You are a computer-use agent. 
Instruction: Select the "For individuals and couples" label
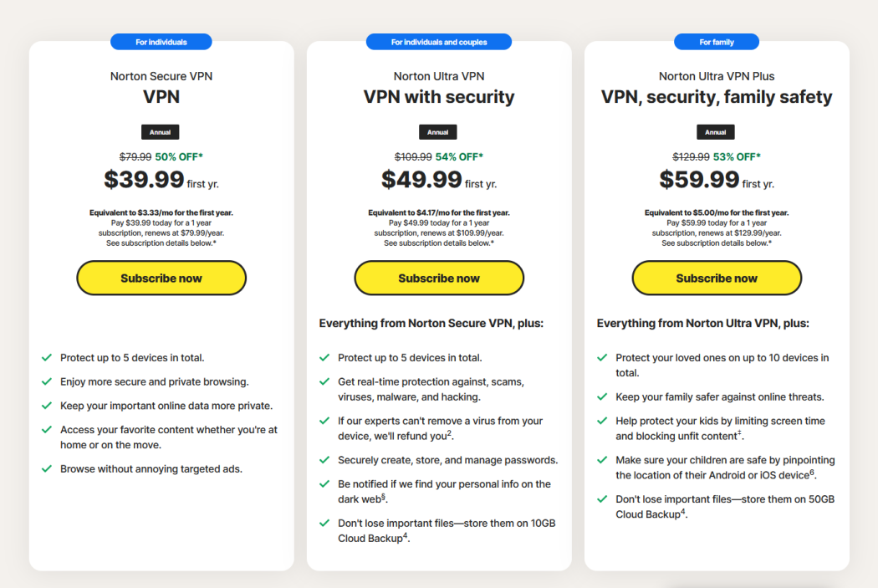point(438,41)
